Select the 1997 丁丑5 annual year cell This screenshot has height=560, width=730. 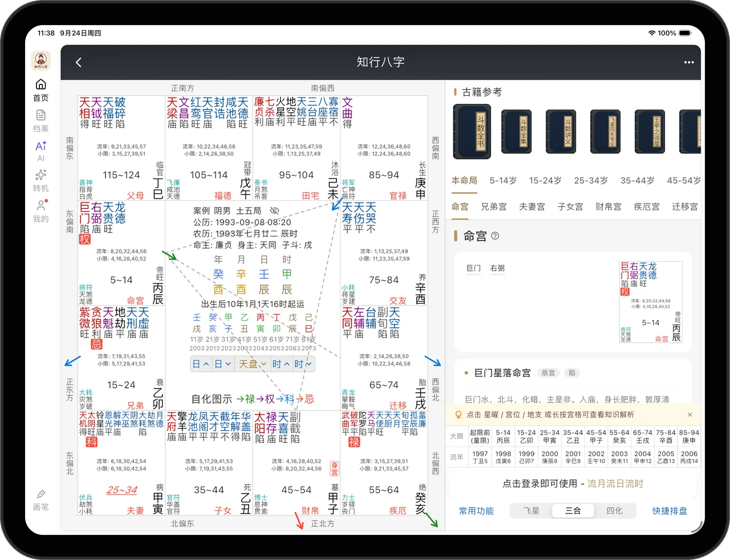pos(480,457)
